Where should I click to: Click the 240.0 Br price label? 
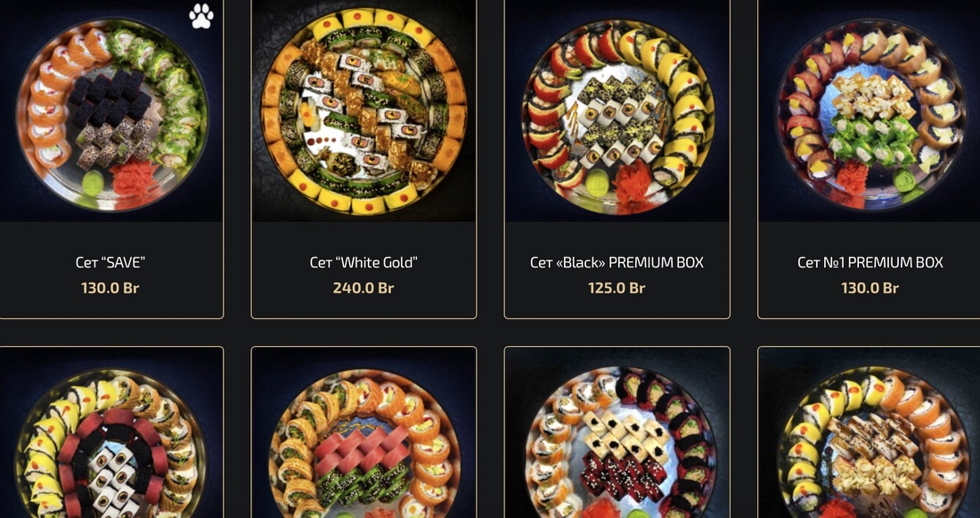[x=363, y=288]
